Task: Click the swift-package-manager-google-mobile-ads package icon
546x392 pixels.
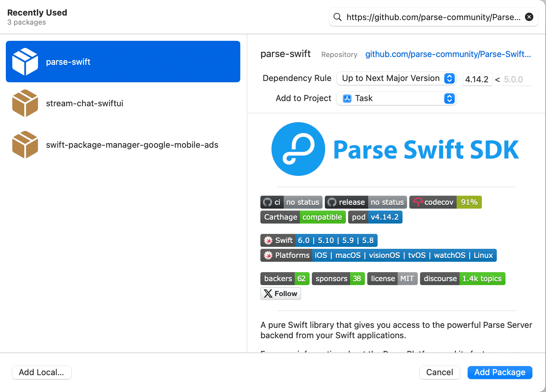Action: (25, 144)
